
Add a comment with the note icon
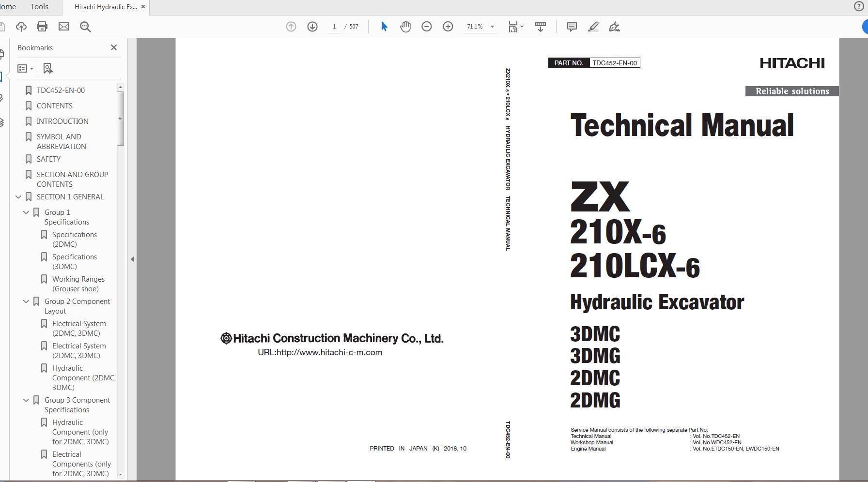pos(572,27)
